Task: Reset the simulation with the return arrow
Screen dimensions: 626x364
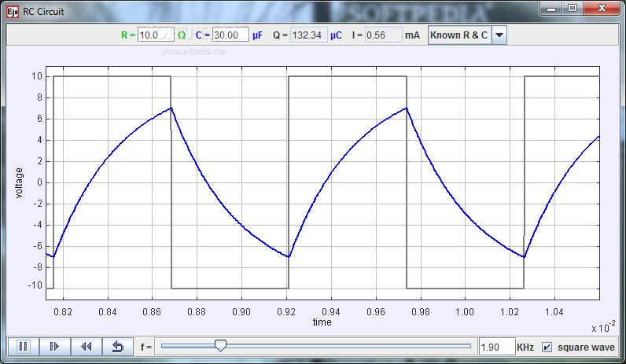Action: click(118, 347)
